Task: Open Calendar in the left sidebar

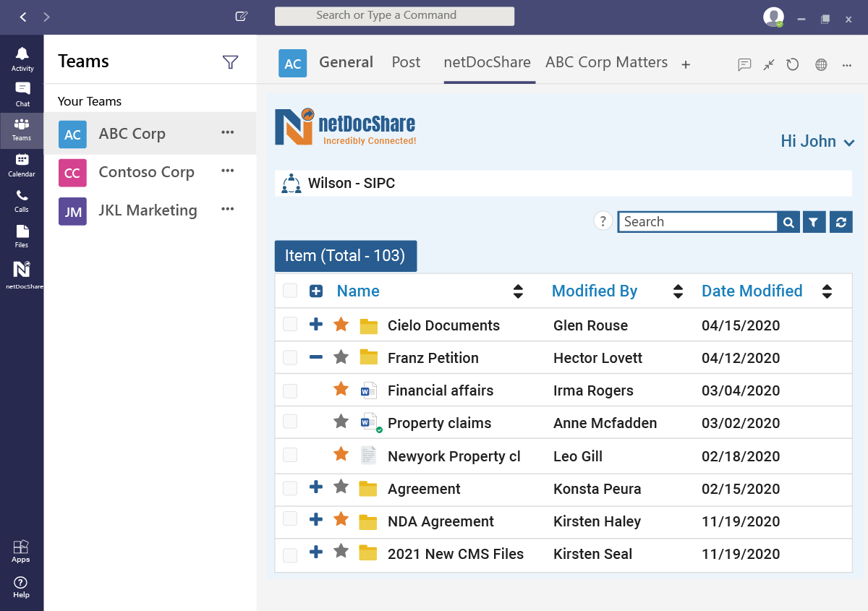Action: [x=22, y=165]
